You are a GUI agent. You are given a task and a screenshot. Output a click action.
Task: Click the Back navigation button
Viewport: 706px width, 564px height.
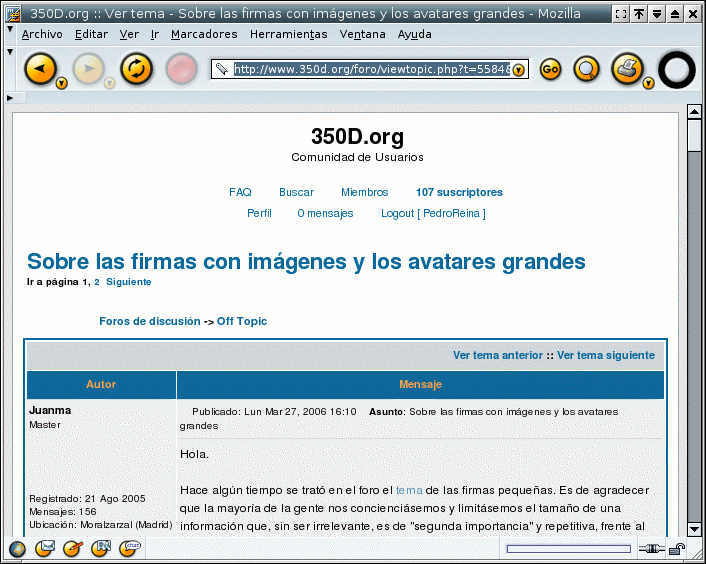(x=39, y=69)
